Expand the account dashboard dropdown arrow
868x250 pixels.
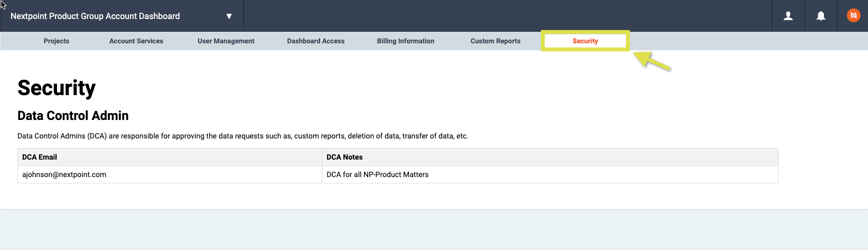coord(229,16)
